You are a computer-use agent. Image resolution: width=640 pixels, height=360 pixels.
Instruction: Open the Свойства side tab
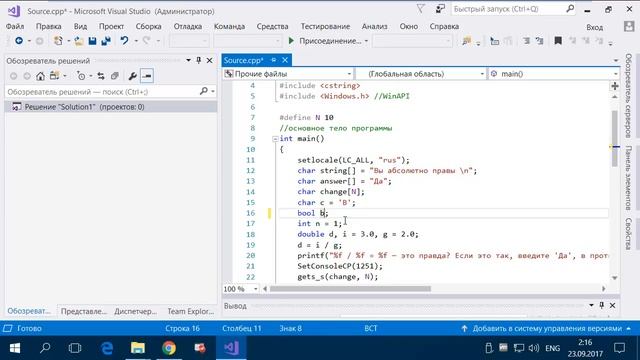[629, 234]
